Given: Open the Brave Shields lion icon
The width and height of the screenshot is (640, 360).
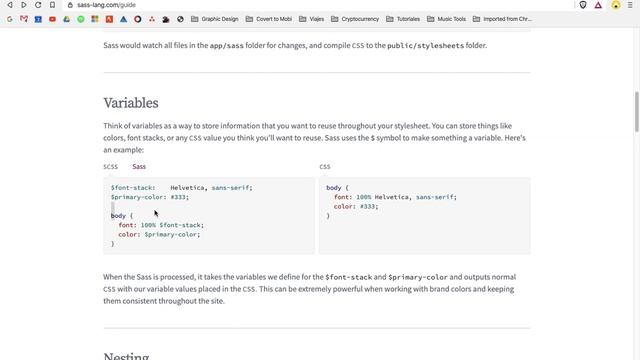Looking at the screenshot, I should 583,5.
